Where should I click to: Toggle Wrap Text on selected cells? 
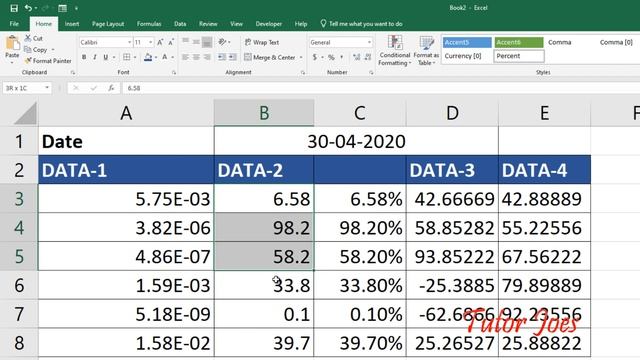pos(262,42)
